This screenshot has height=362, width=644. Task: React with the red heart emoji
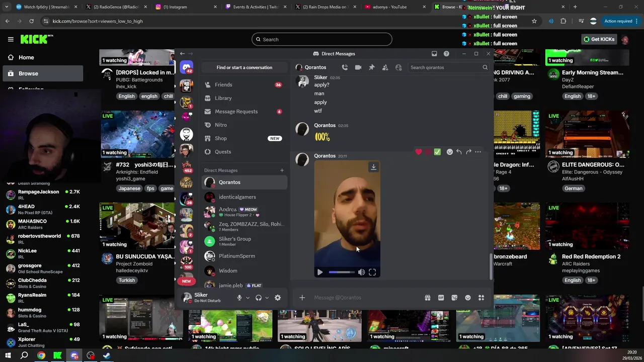click(x=419, y=152)
